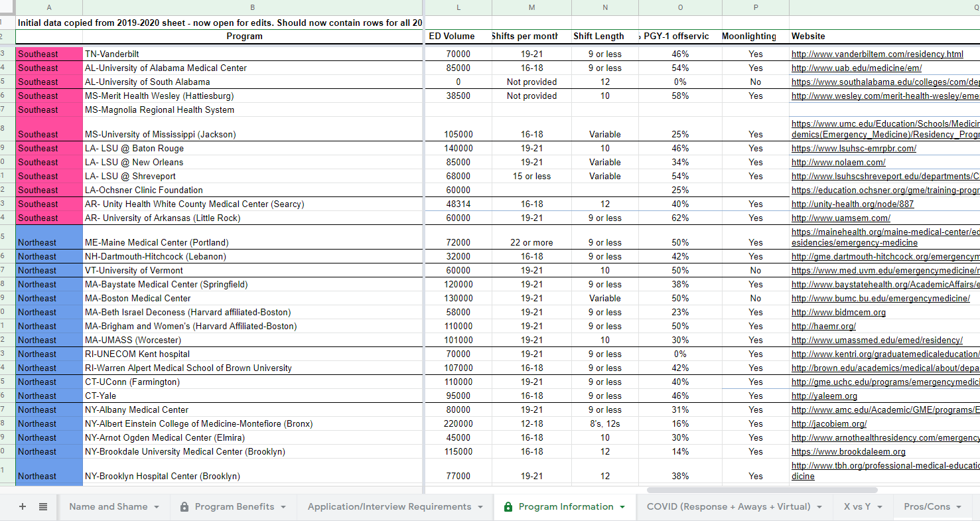Select column N header
The image size is (980, 521).
tap(605, 7)
